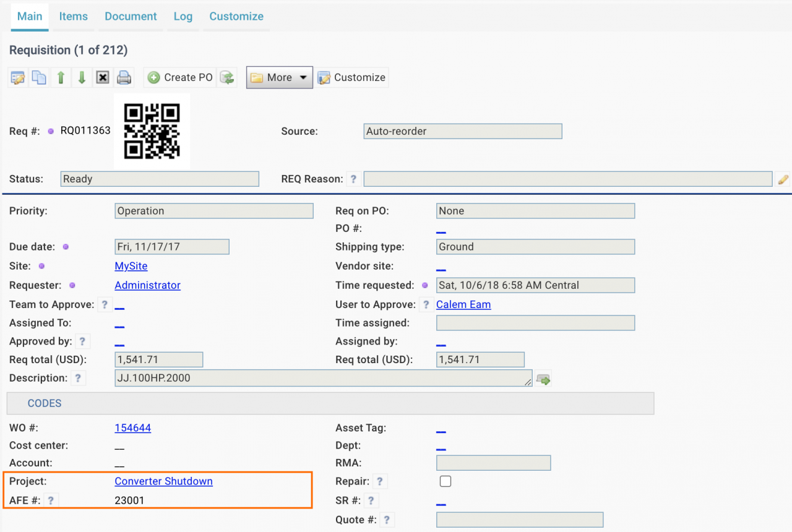
Task: Switch to the Main tab
Action: pos(30,16)
